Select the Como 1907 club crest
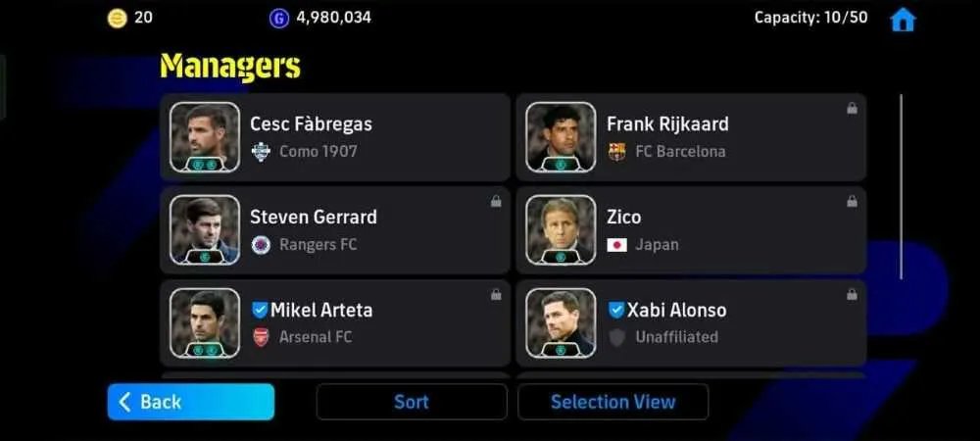 click(x=261, y=152)
